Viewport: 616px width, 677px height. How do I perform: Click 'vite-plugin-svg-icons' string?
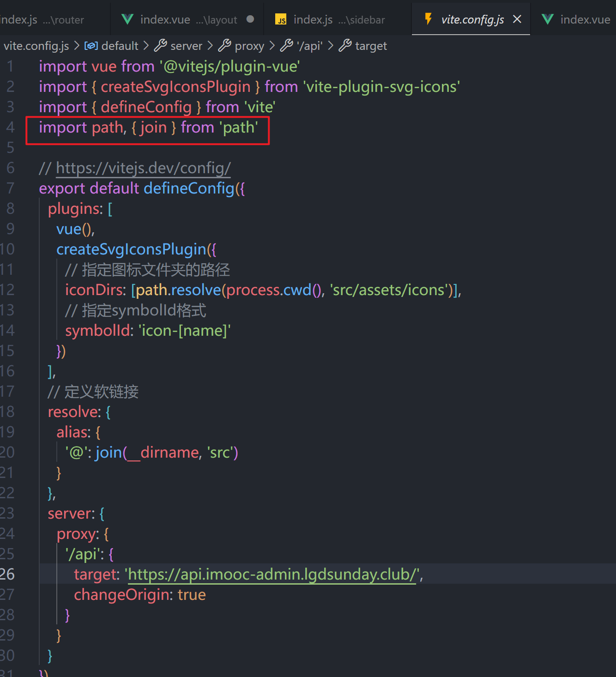tap(381, 87)
